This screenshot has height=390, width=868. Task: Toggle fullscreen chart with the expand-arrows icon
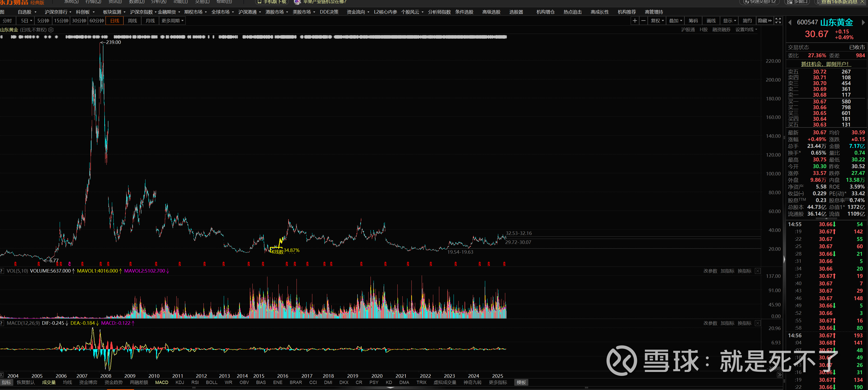778,21
